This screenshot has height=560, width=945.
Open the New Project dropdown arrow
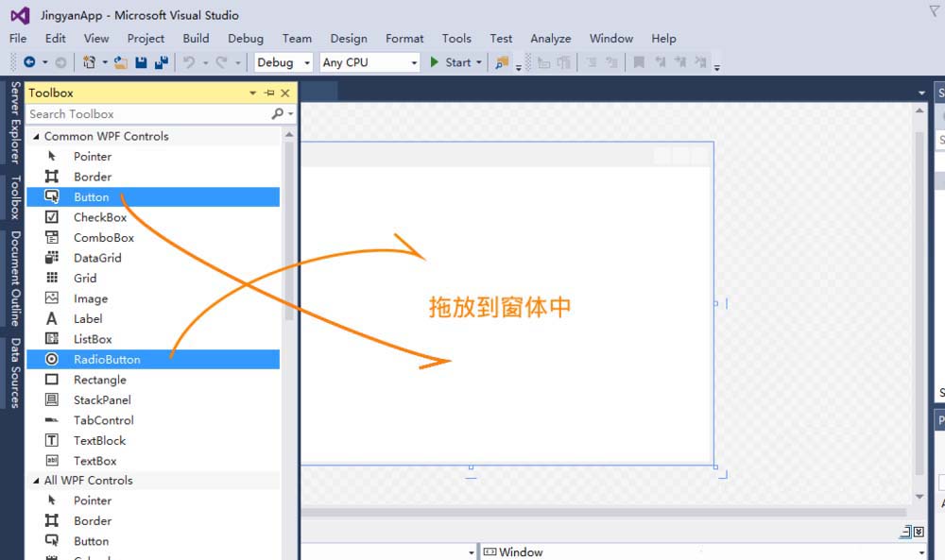(105, 62)
